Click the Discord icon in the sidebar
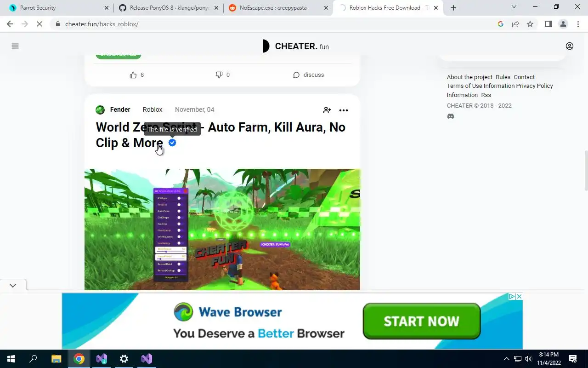Screen dimensions: 588x368 (x=451, y=116)
